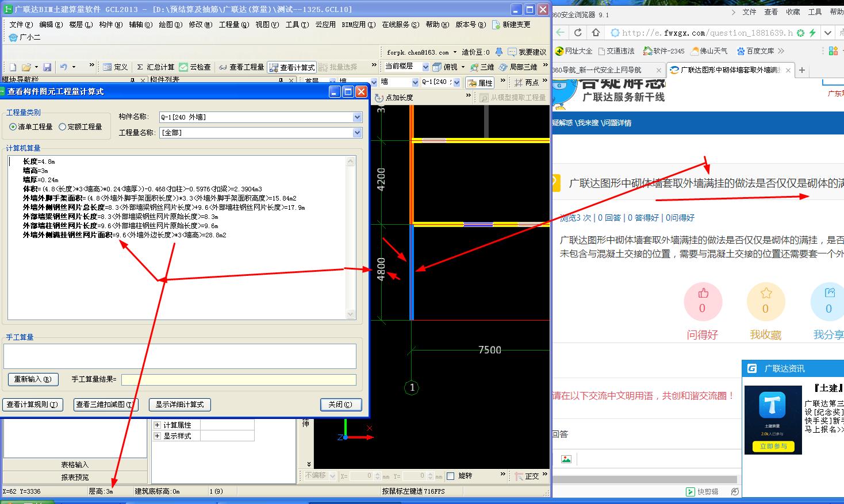Screen dimensions: 844x504
Task: Click 重新输入(R) button
Action: tap(33, 379)
